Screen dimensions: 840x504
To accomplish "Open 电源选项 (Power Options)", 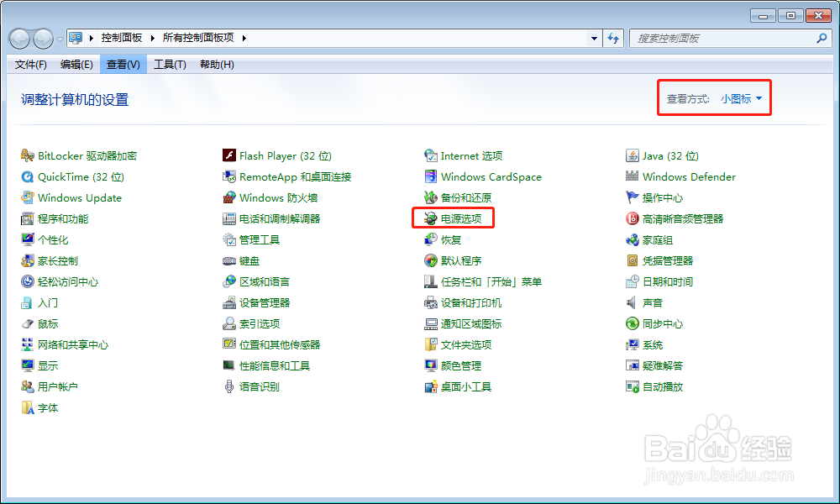I will [x=460, y=218].
